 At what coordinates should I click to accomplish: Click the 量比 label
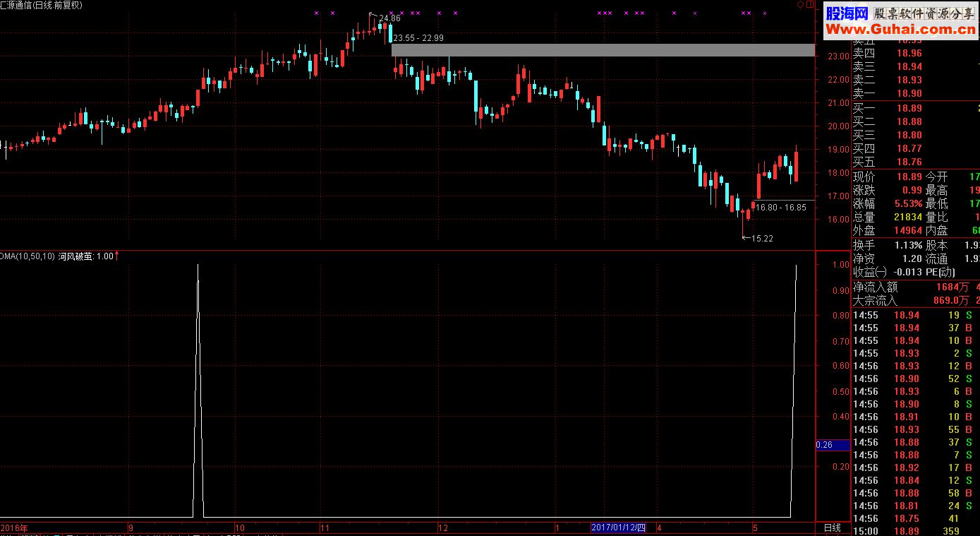(937, 217)
